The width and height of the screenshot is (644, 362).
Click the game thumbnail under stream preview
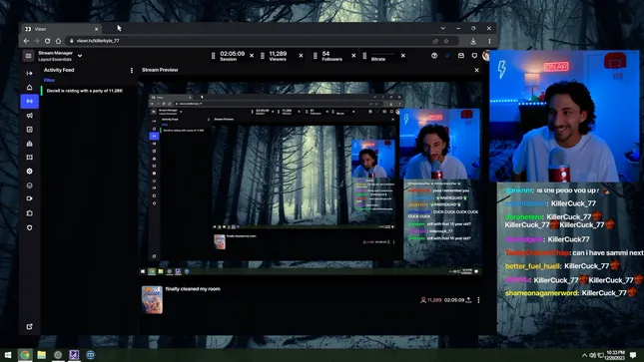[x=152, y=300]
